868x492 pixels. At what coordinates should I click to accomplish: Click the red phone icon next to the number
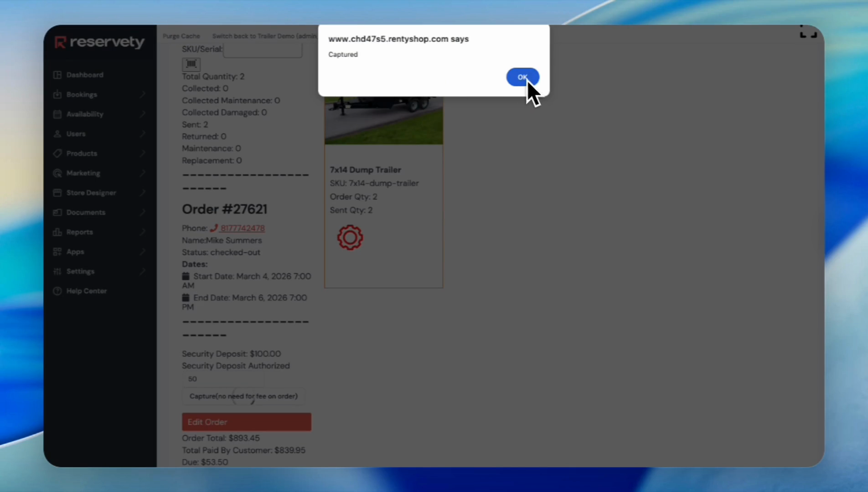pyautogui.click(x=215, y=228)
